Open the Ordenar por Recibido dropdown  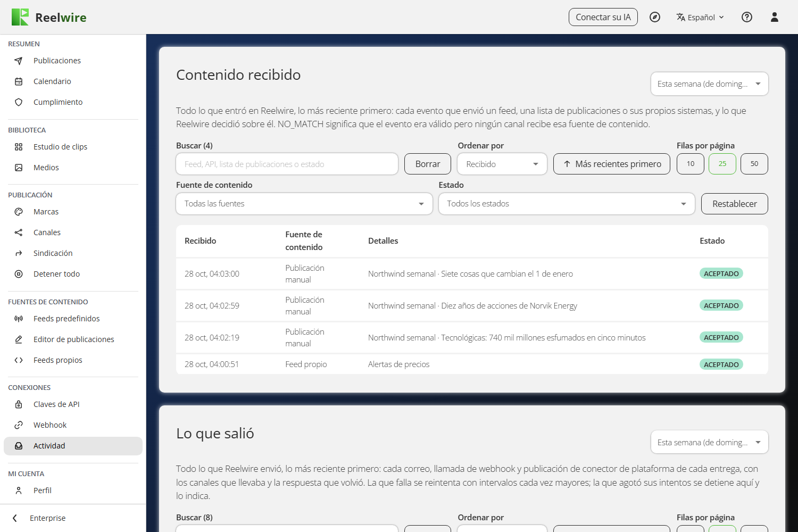coord(502,164)
